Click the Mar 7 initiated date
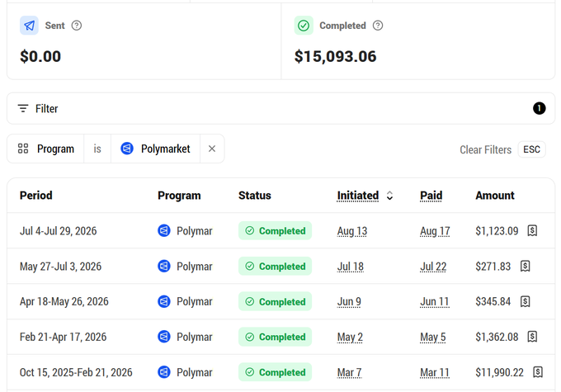This screenshot has height=392, width=561. [349, 373]
